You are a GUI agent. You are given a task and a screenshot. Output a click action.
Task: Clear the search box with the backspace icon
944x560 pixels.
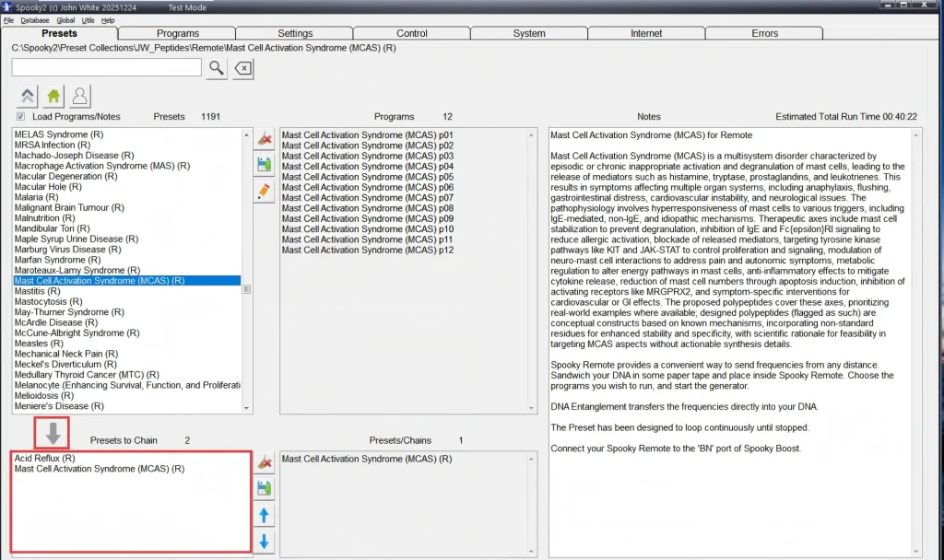[242, 68]
